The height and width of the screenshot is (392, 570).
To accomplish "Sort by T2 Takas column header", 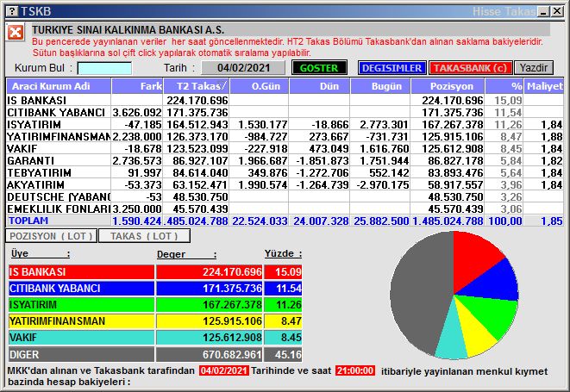I will pos(197,86).
